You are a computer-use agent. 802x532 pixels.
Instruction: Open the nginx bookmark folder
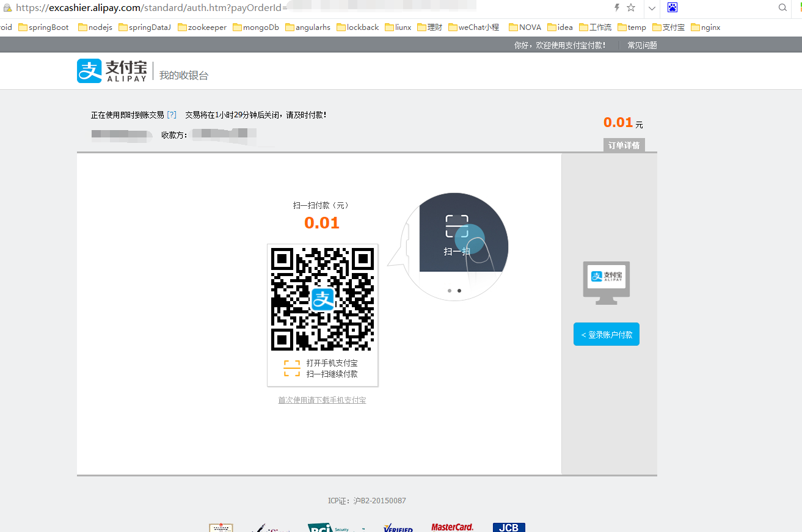coord(706,27)
